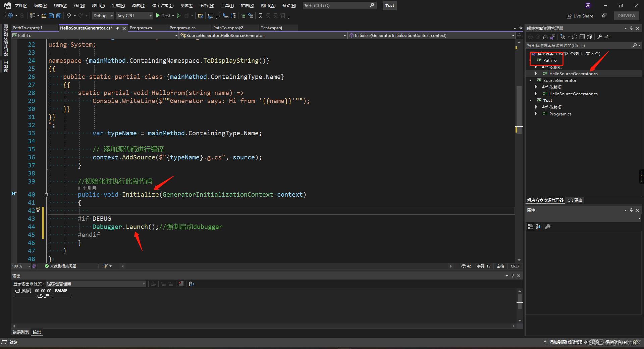Viewport: 644px width, 349px height.
Task: Open the output source dropdown (程序包管理器)
Action: tap(96, 284)
